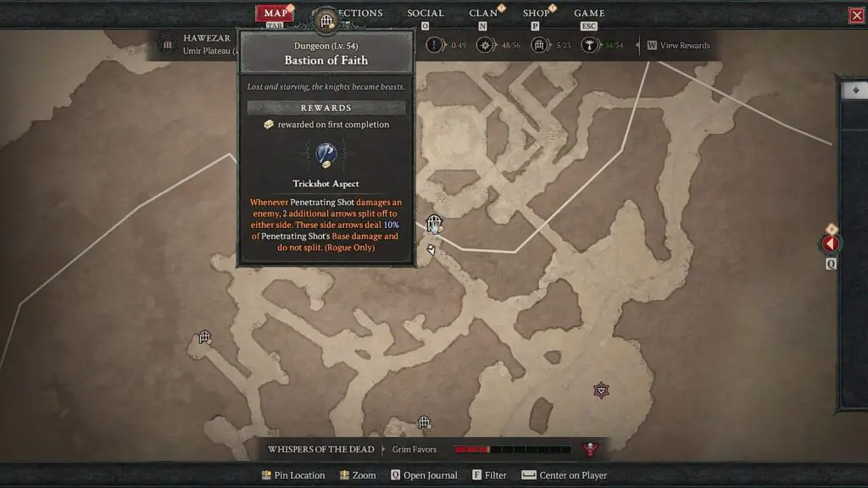Expand the red arrow side panel toggle
Screen dimensions: 868x488
[830, 243]
